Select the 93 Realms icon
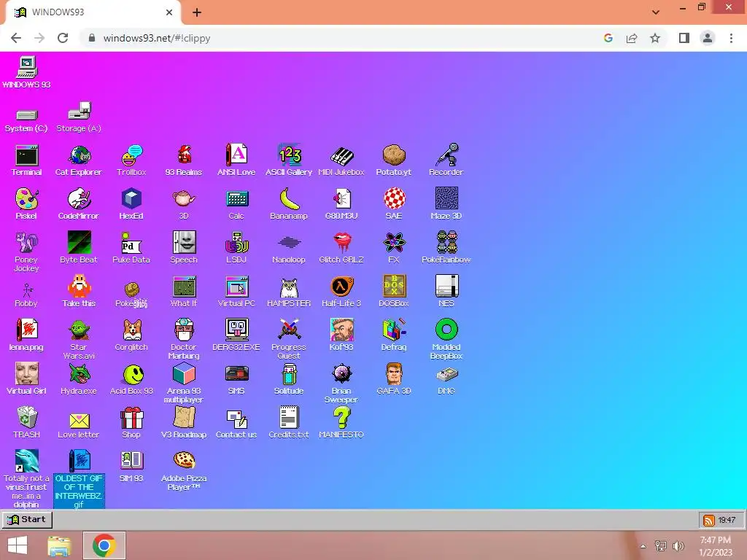This screenshot has height=560, width=747. click(x=184, y=155)
